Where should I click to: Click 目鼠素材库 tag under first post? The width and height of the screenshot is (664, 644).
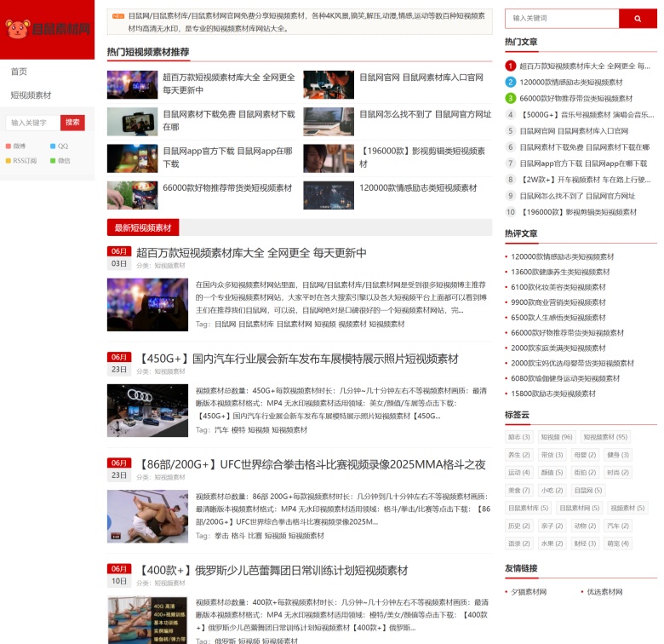(x=256, y=324)
